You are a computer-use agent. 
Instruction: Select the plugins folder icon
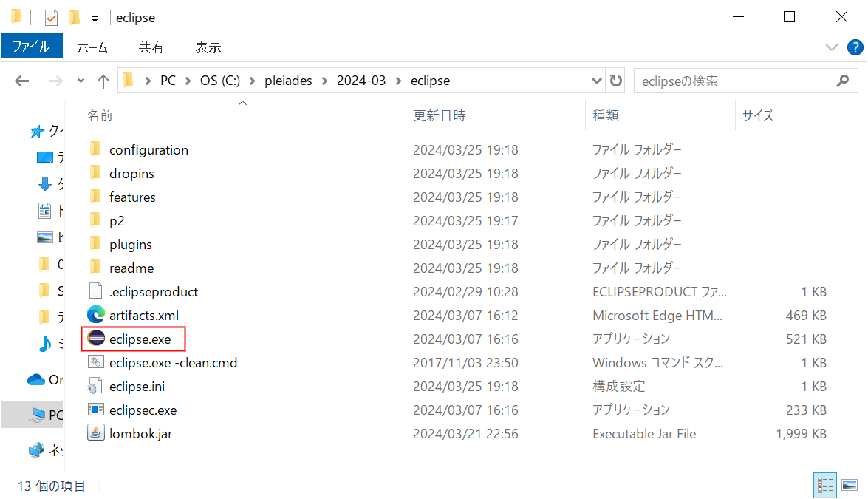pos(95,244)
